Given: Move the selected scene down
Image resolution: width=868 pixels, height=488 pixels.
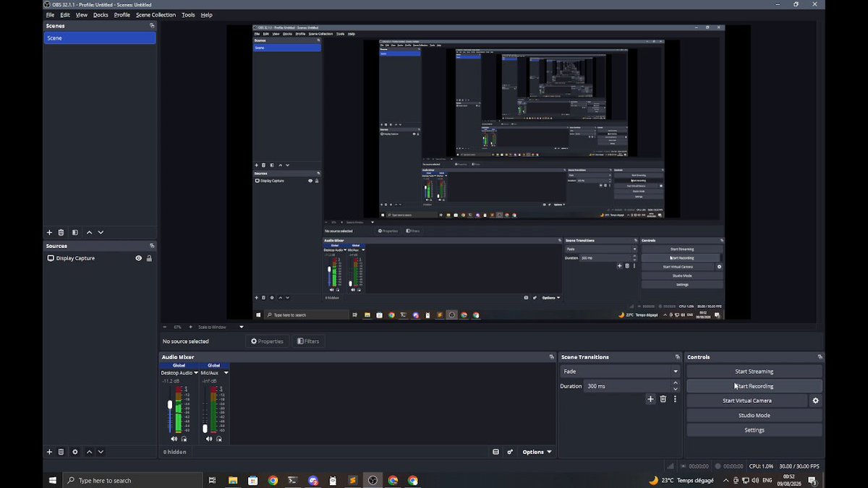Looking at the screenshot, I should tap(101, 233).
